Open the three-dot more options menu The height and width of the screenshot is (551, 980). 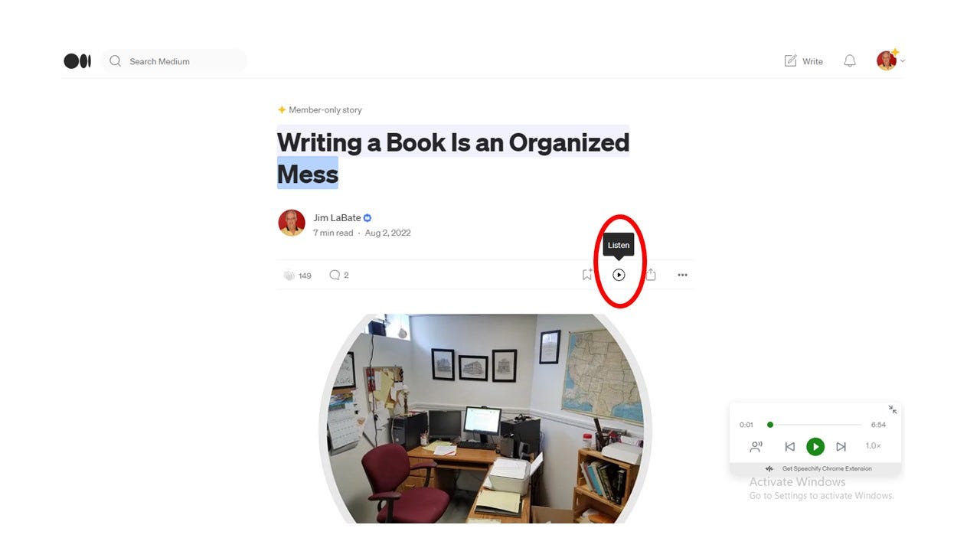[x=682, y=275]
